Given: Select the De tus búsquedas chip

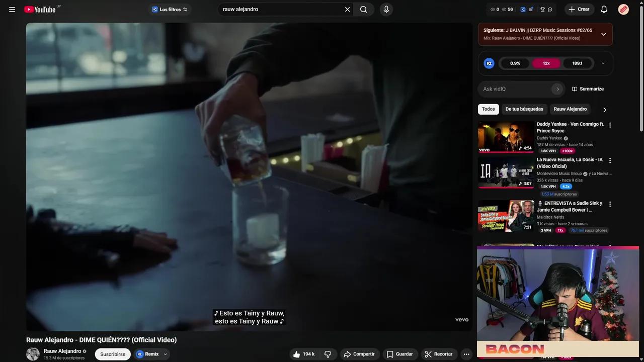Looking at the screenshot, I should (x=524, y=109).
